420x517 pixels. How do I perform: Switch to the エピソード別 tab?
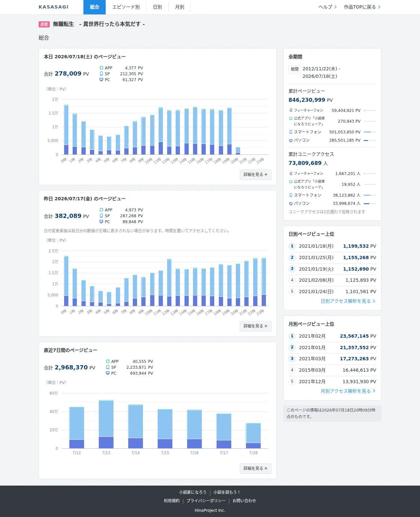126,7
